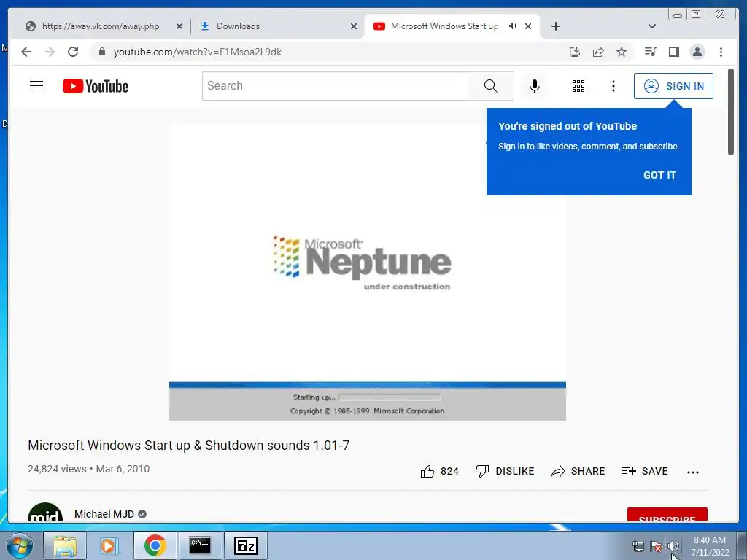The height and width of the screenshot is (560, 747).
Task: Open more actions ellipsis beside SAVE
Action: point(693,472)
